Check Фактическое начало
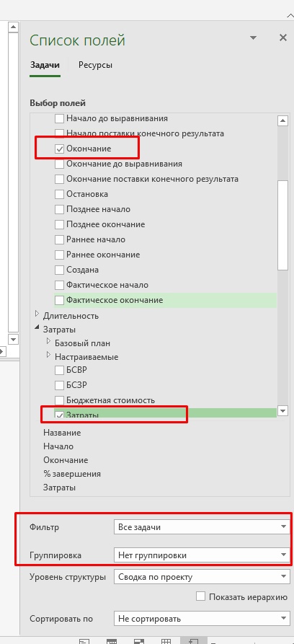Image resolution: width=294 pixels, height=644 pixels. coord(60,285)
